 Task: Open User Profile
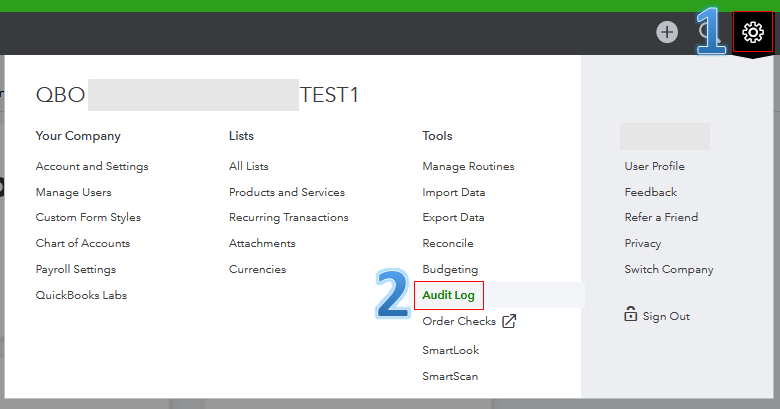tap(655, 166)
